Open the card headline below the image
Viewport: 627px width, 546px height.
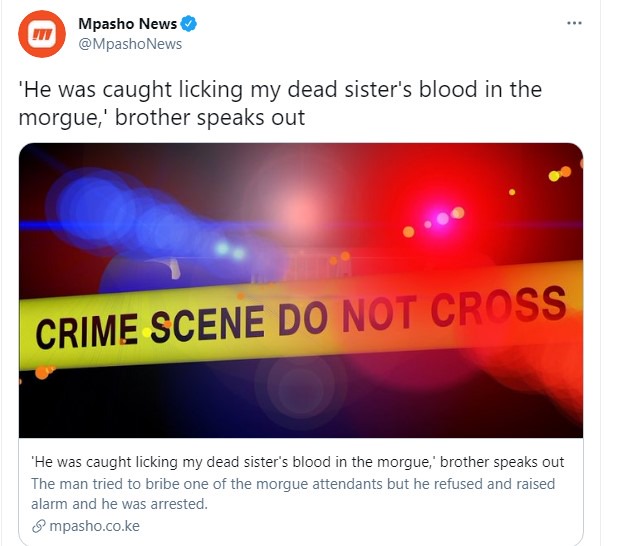click(298, 462)
